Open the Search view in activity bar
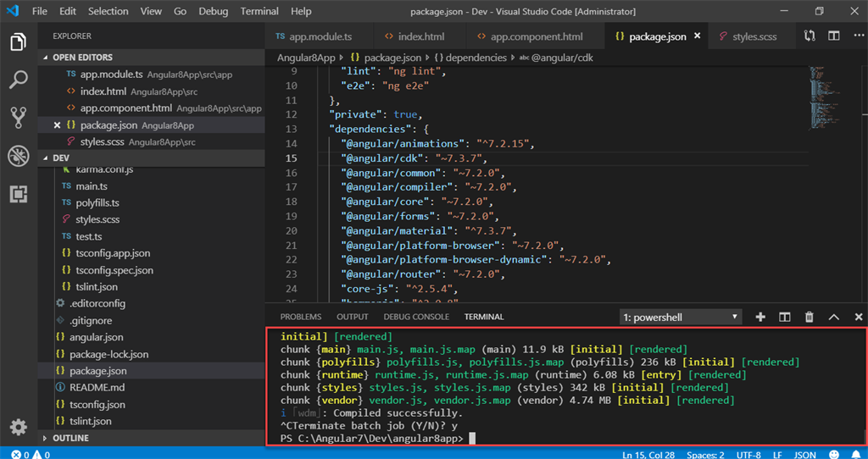Viewport: 868px width, 459px height. (18, 80)
